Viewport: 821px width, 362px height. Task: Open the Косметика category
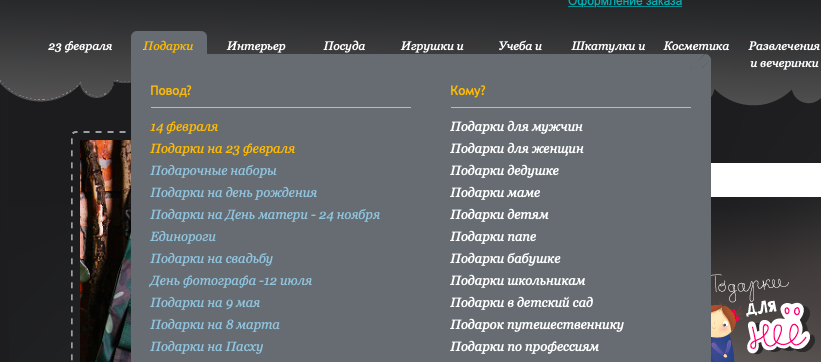click(x=696, y=46)
